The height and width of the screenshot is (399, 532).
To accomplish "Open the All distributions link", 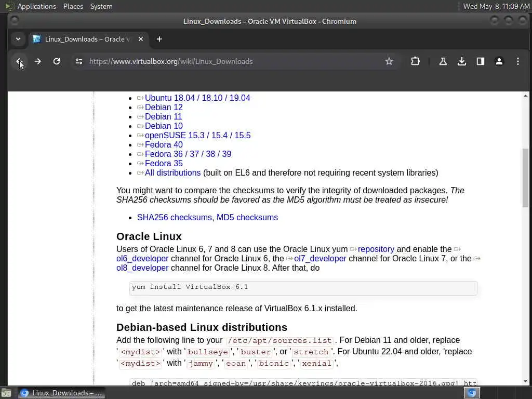I will coord(172,172).
